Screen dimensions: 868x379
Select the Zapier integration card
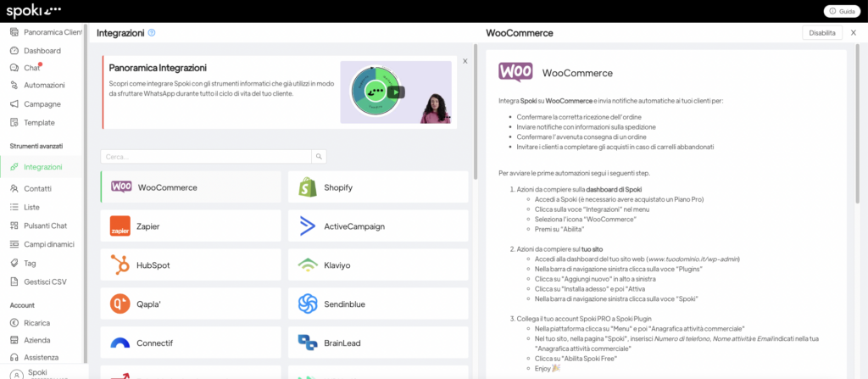click(x=191, y=226)
